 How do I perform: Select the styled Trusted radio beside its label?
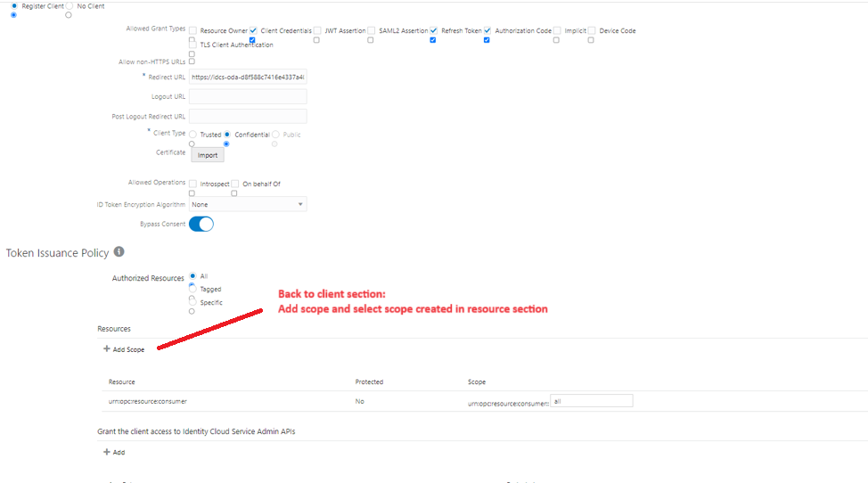[x=192, y=135]
